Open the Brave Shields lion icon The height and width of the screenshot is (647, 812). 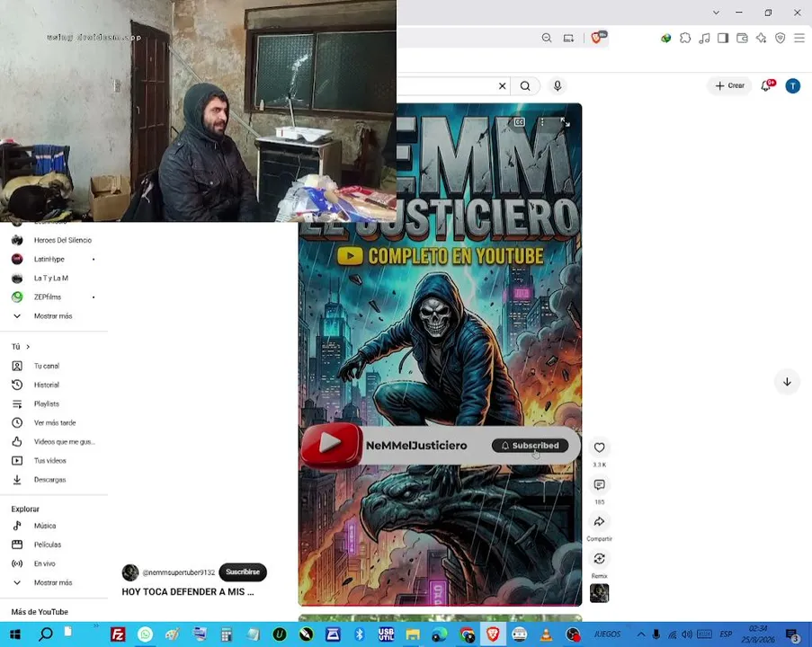pyautogui.click(x=598, y=37)
